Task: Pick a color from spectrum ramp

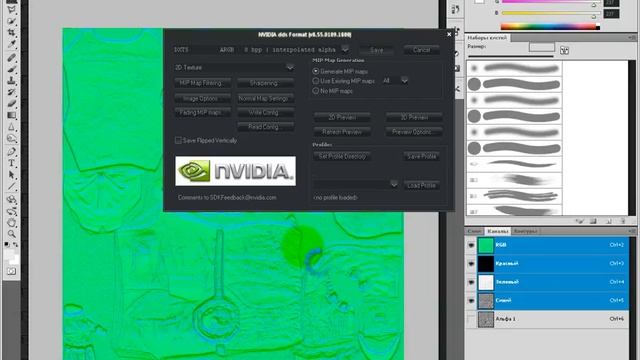Action: (550, 27)
